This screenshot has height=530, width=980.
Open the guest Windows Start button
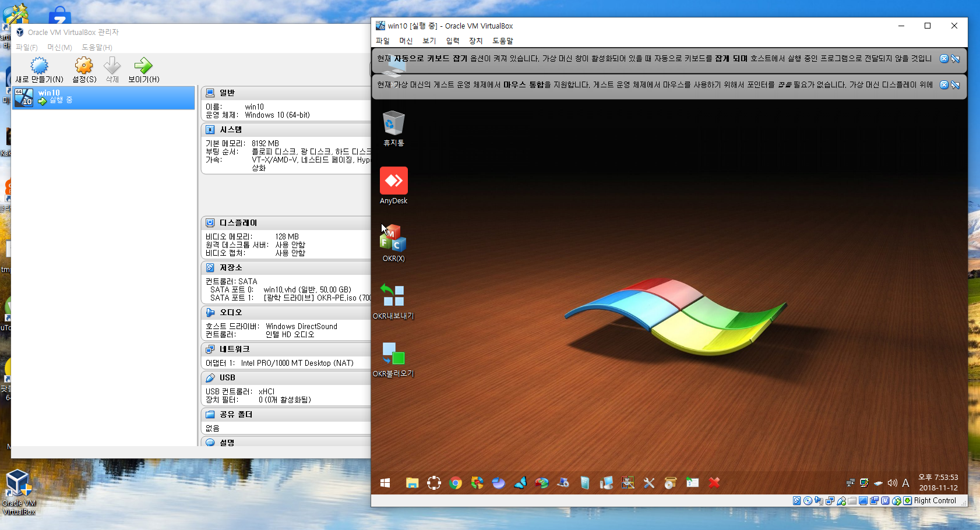pyautogui.click(x=385, y=483)
